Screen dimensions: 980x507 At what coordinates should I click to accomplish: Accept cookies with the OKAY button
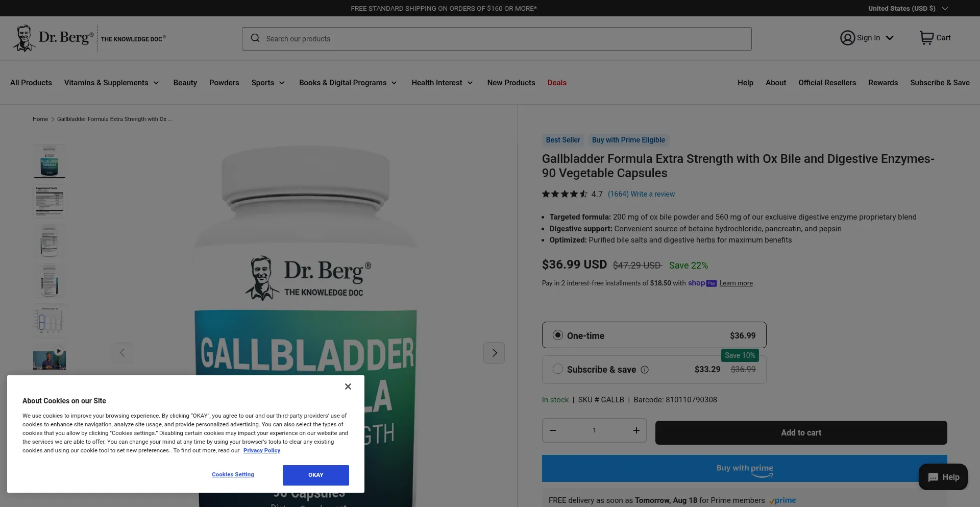tap(316, 475)
